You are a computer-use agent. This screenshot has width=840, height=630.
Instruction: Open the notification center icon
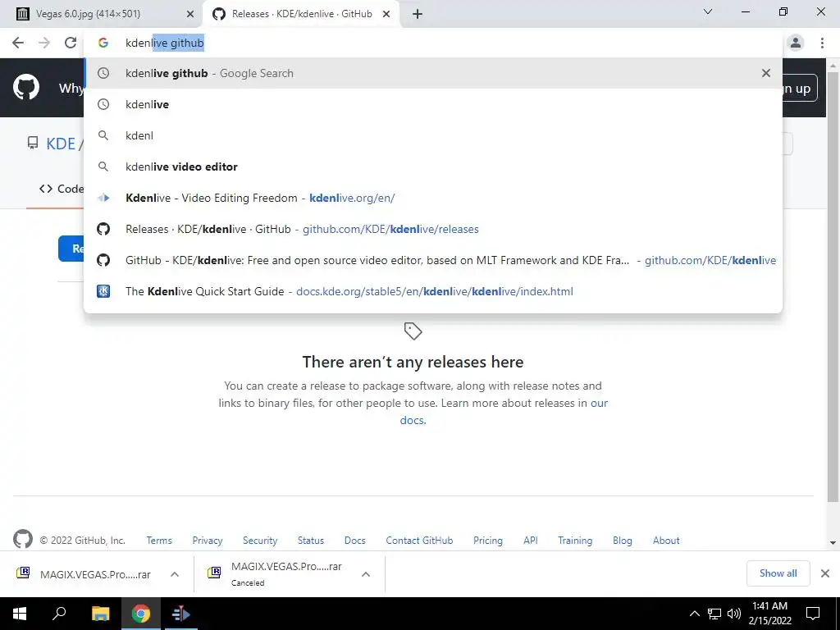pos(813,614)
